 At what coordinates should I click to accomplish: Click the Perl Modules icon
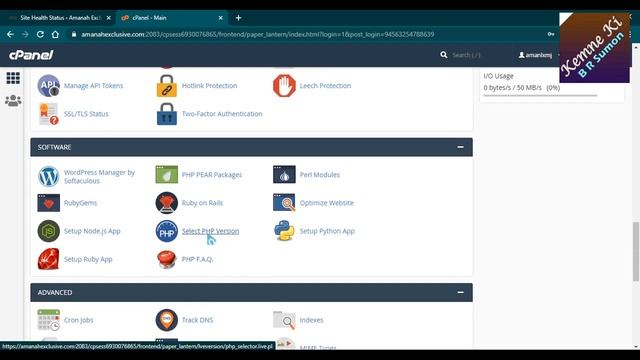click(x=284, y=175)
